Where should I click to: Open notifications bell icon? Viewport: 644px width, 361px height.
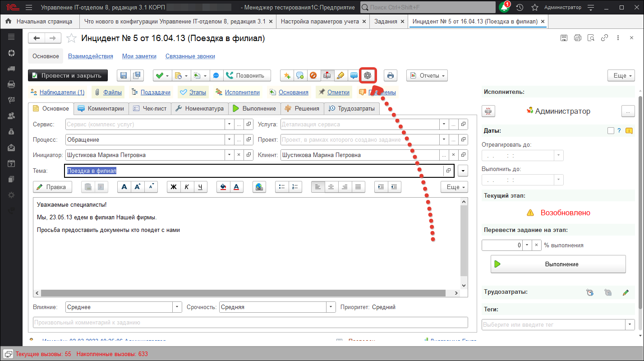[504, 8]
